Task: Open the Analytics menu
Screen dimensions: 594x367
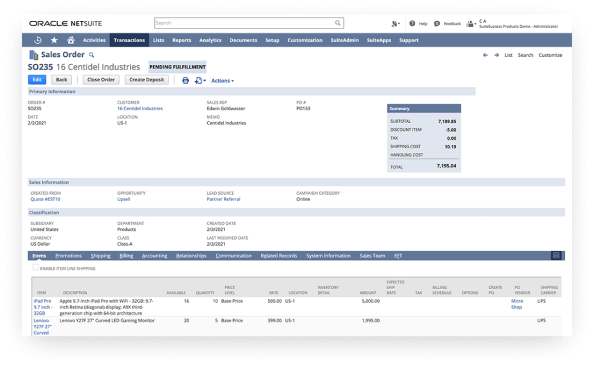Action: tap(210, 40)
